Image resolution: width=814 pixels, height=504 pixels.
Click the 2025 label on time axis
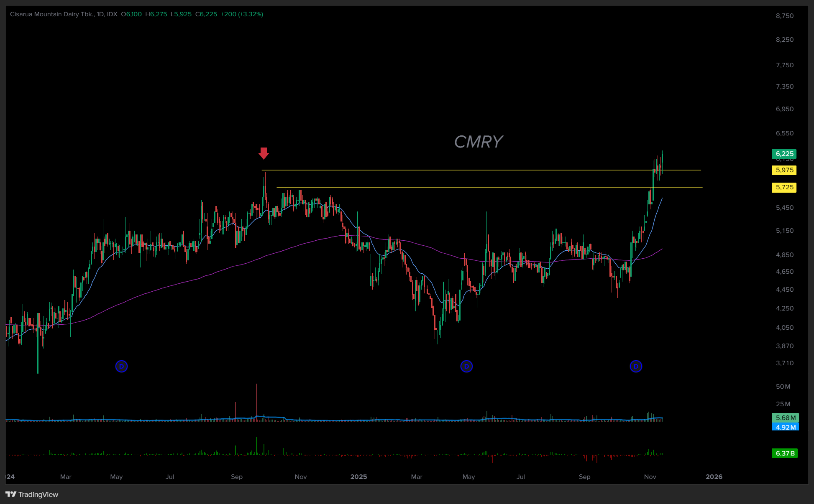pyautogui.click(x=358, y=477)
